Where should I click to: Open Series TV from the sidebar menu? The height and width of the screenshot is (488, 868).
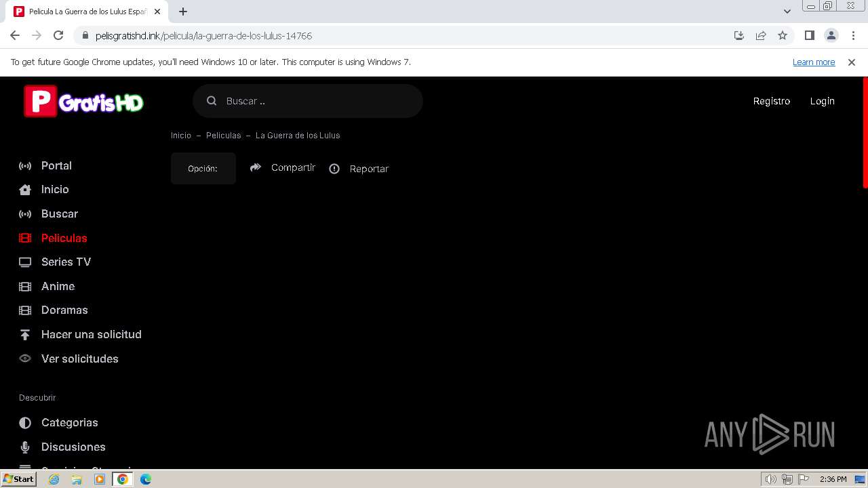coord(66,262)
